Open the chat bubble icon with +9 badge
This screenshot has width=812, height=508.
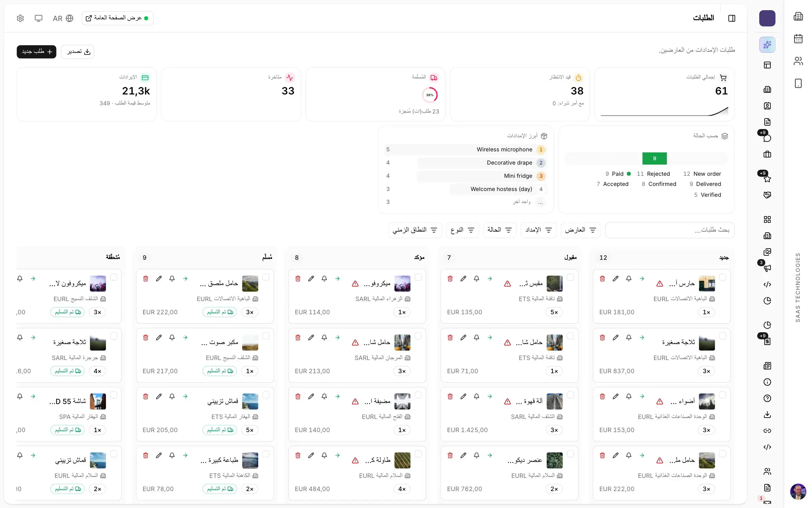[x=767, y=138]
